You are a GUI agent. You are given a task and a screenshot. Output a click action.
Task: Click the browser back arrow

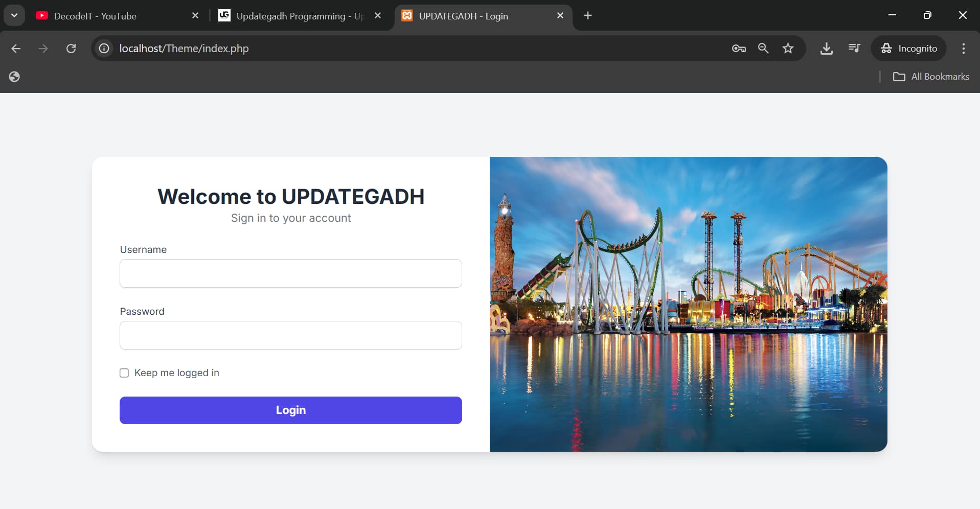(16, 49)
